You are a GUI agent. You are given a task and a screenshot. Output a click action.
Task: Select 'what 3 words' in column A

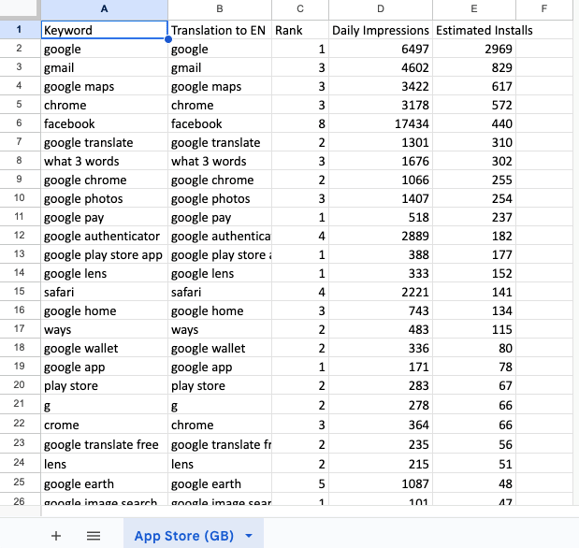pos(104,161)
